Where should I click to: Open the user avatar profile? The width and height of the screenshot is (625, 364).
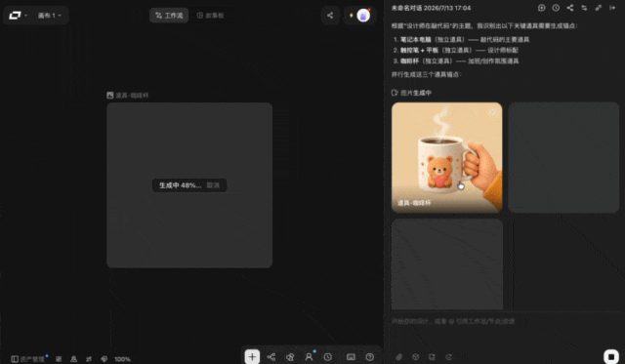[x=363, y=16]
